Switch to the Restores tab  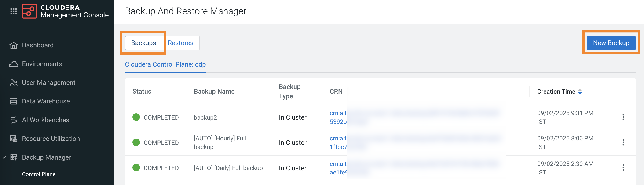(x=180, y=43)
